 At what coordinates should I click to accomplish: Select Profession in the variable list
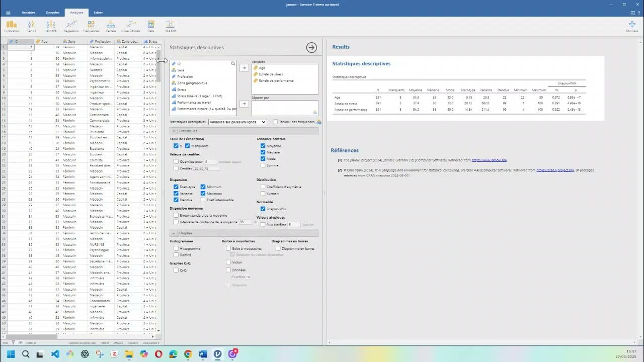tap(185, 76)
